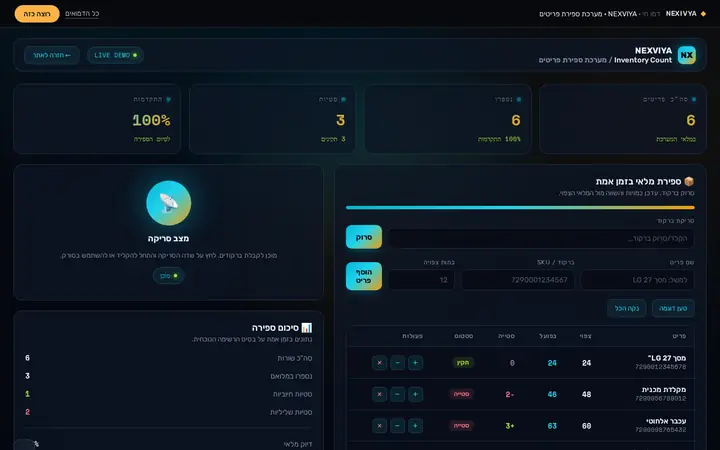Open the כל הדמואים link
720x450 pixels.
(82, 14)
